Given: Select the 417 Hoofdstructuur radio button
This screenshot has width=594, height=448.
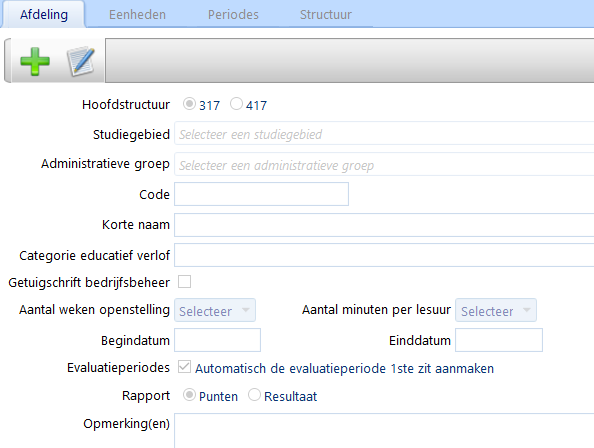Looking at the screenshot, I should (236, 104).
